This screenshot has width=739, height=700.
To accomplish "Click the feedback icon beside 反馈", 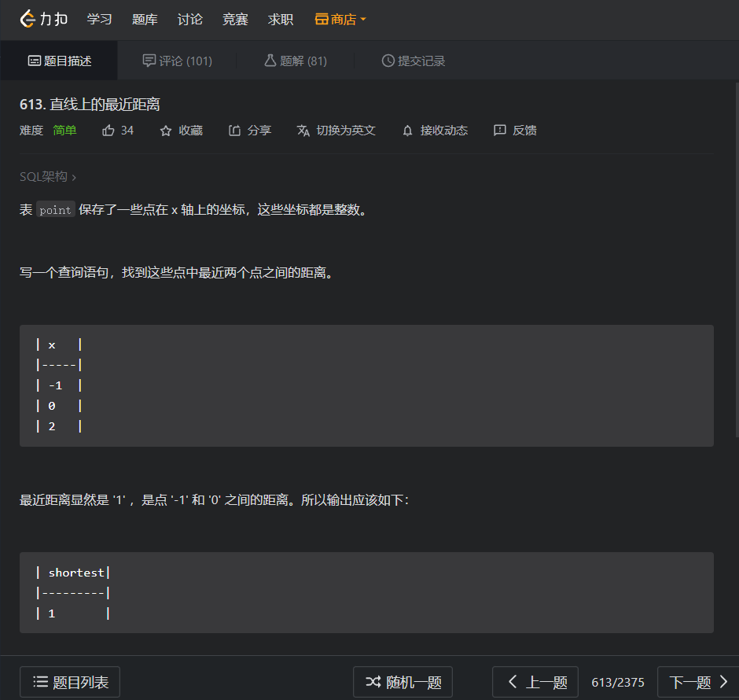I will [499, 130].
